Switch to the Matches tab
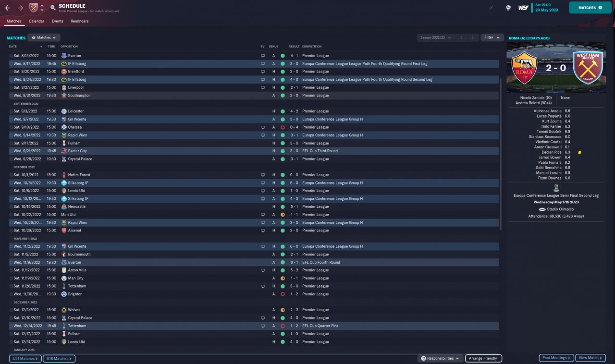The height and width of the screenshot is (364, 615). tap(14, 21)
